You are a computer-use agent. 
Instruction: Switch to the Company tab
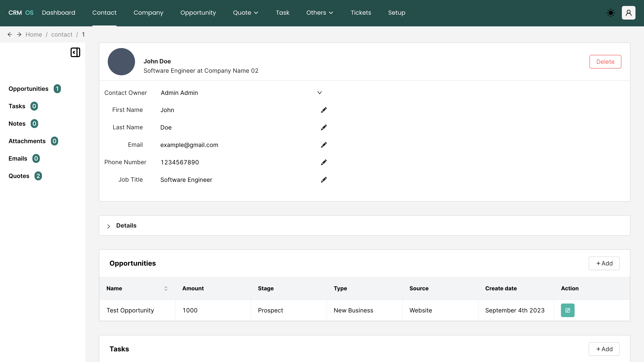coord(148,13)
